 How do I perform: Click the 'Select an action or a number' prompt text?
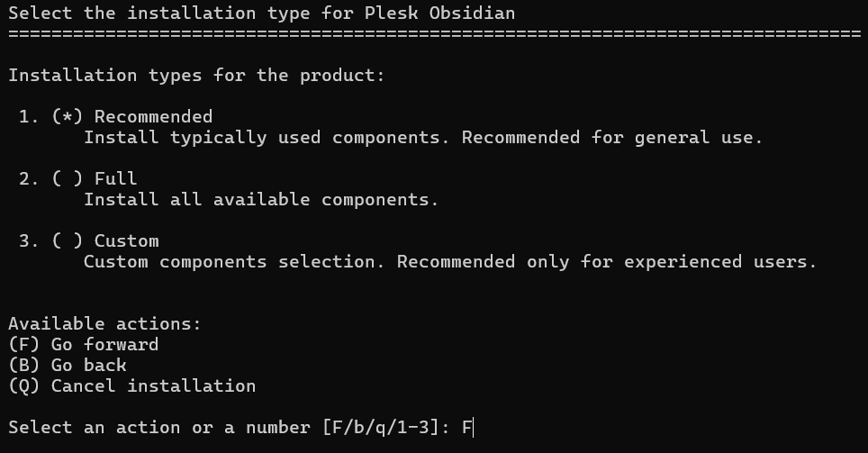pos(159,428)
